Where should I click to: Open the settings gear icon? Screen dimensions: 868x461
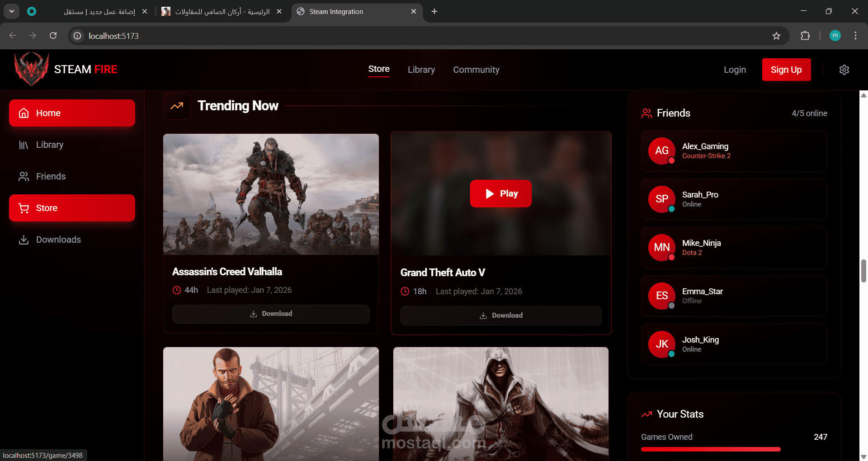click(844, 70)
